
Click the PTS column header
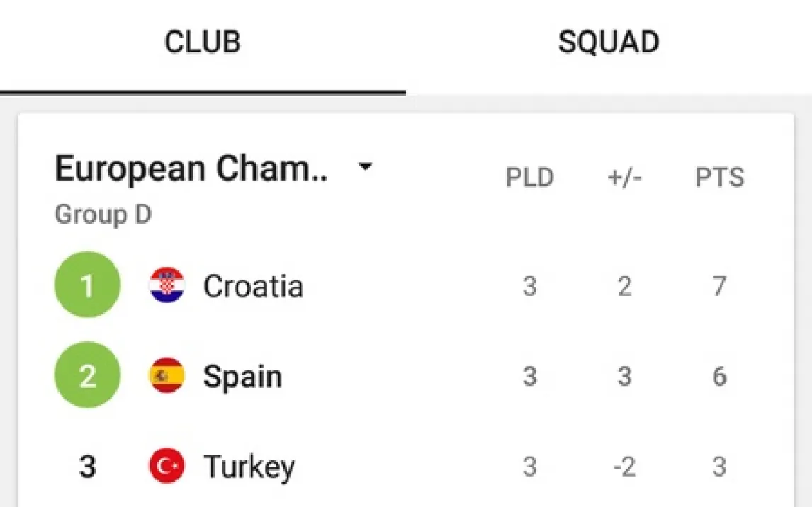(719, 178)
